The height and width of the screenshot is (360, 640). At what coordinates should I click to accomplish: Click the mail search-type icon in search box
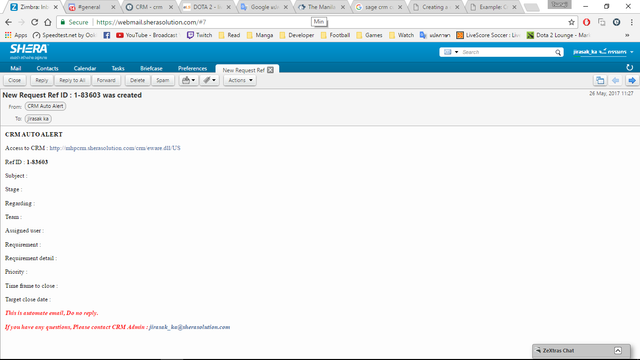pos(448,52)
